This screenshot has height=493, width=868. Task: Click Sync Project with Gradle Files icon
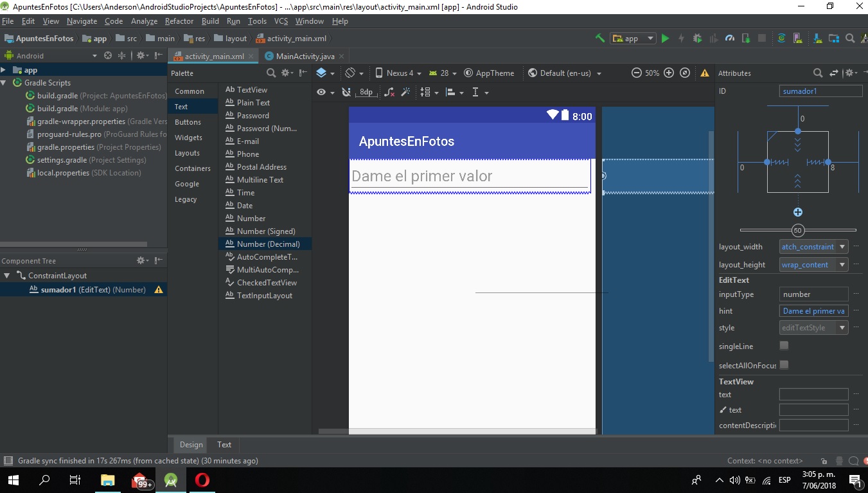pos(781,39)
